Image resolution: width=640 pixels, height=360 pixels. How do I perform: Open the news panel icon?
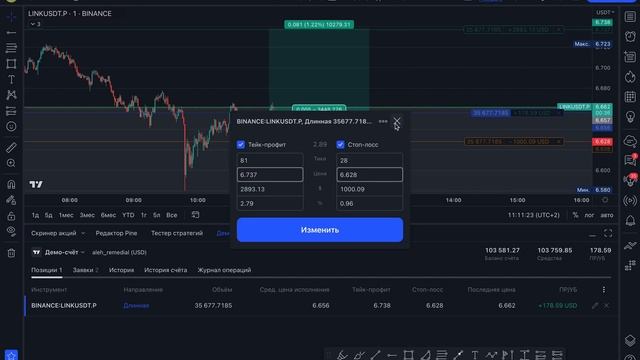[x=630, y=57]
